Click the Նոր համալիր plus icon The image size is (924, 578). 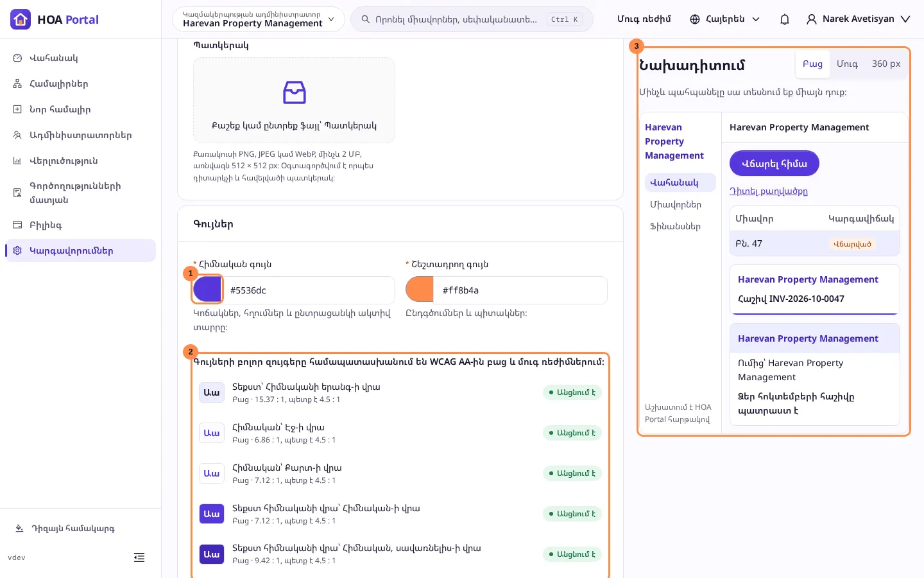(17, 109)
